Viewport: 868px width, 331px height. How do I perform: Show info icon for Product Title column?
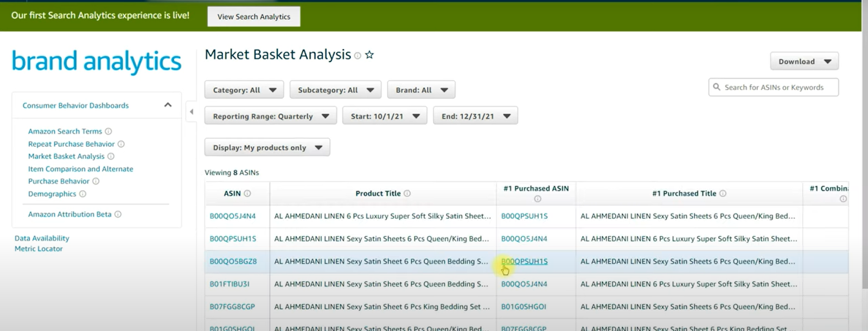pos(407,193)
